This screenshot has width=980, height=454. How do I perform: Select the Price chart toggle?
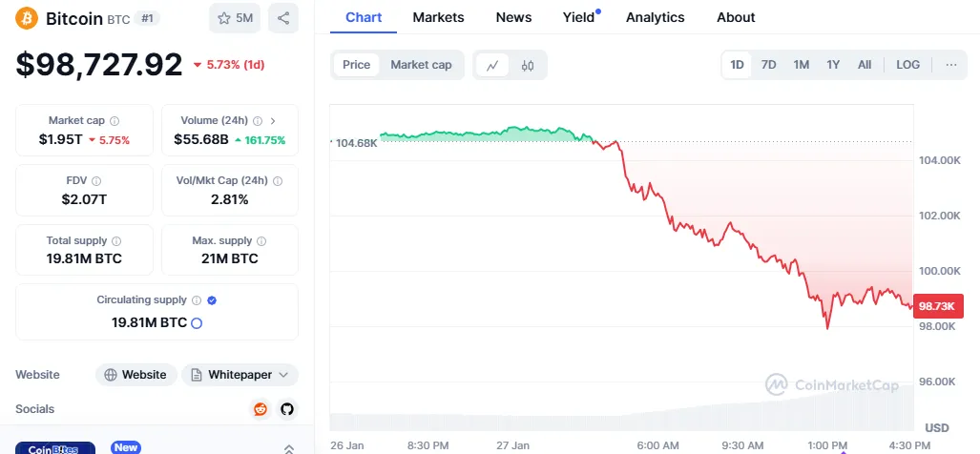tap(356, 65)
